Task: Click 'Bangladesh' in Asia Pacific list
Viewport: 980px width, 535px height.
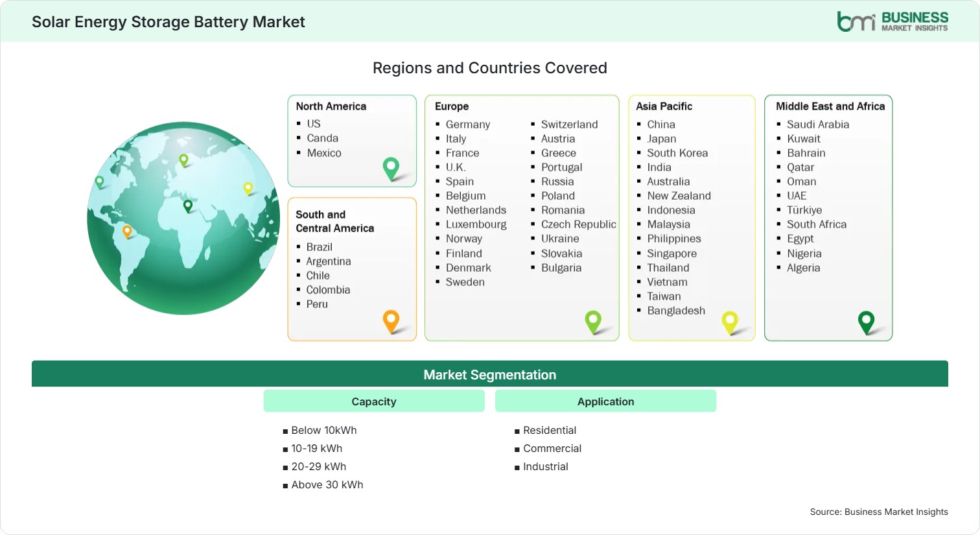Action: (676, 311)
